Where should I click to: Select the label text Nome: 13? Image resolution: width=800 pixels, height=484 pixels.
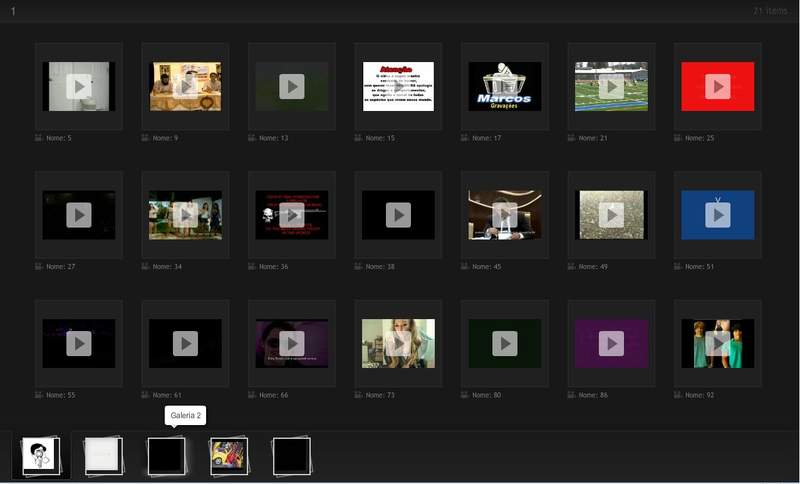[x=273, y=138]
